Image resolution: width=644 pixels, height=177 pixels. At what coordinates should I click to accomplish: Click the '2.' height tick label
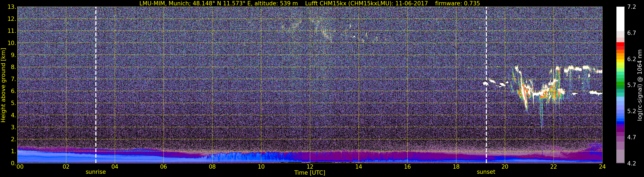click(x=13, y=139)
